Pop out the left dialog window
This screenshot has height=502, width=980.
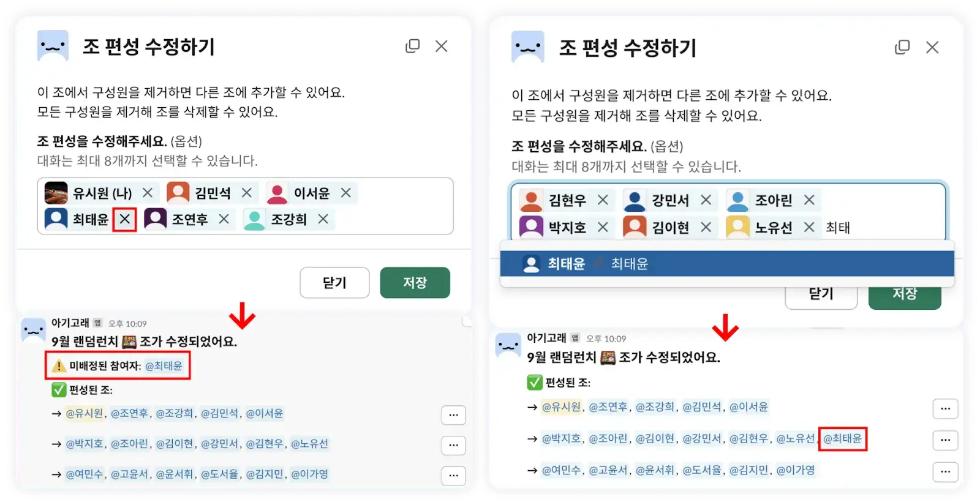click(x=413, y=47)
